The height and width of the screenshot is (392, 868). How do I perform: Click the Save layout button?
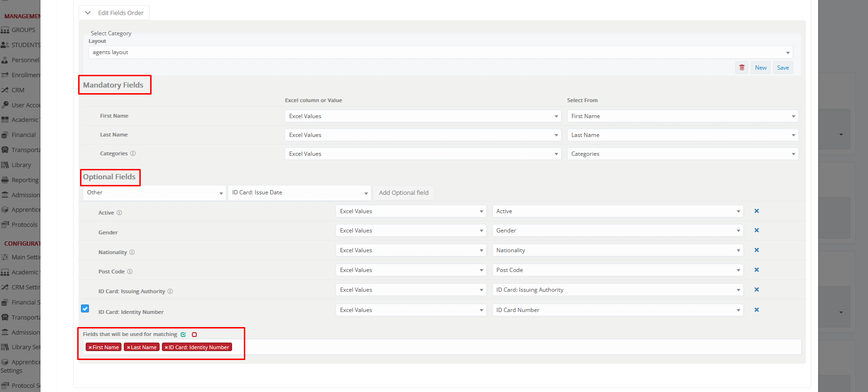tap(783, 68)
